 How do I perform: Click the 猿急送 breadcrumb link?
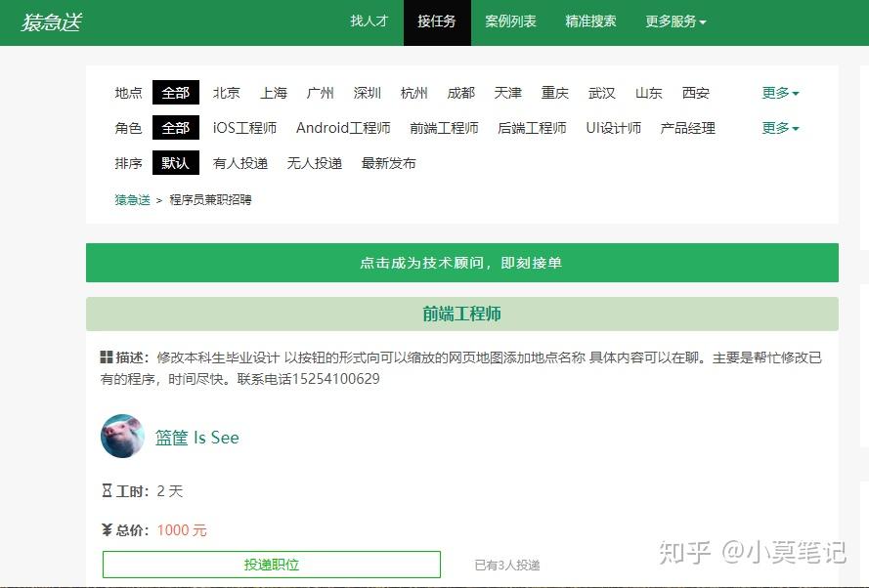coord(133,200)
